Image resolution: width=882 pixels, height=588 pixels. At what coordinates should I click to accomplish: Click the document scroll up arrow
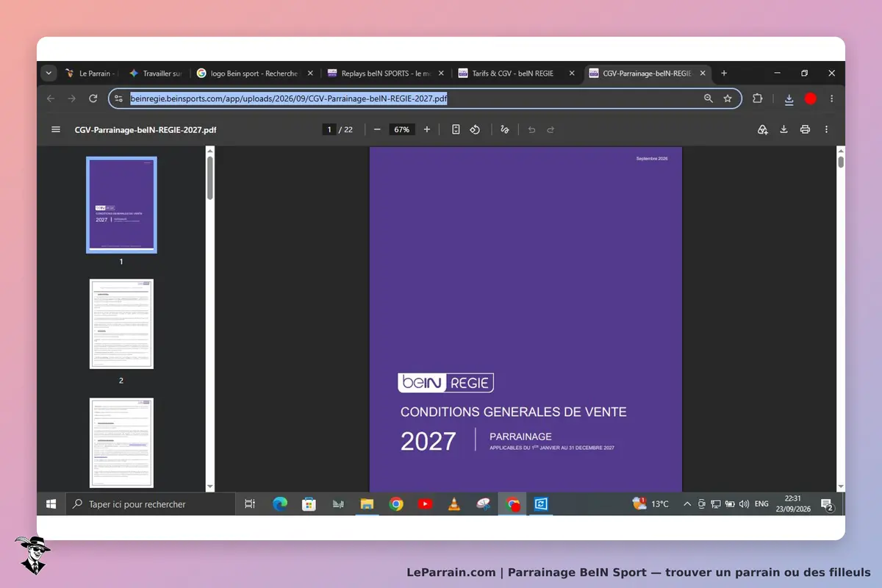click(841, 151)
